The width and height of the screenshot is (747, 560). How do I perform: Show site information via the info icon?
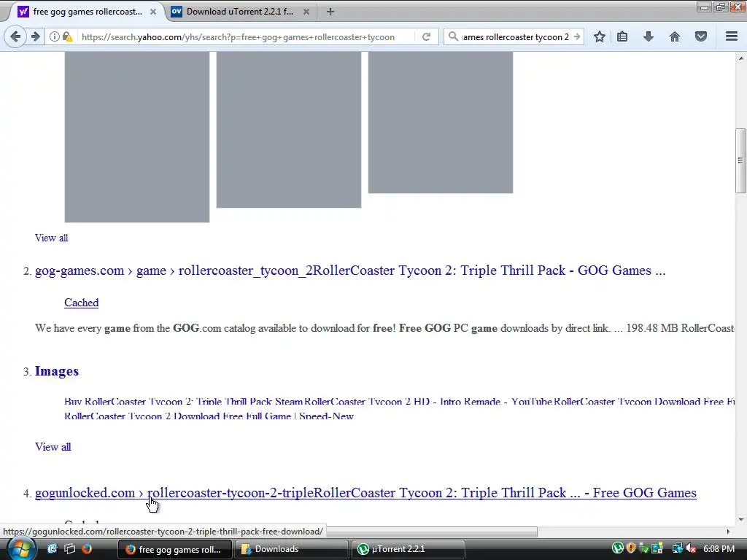point(55,36)
